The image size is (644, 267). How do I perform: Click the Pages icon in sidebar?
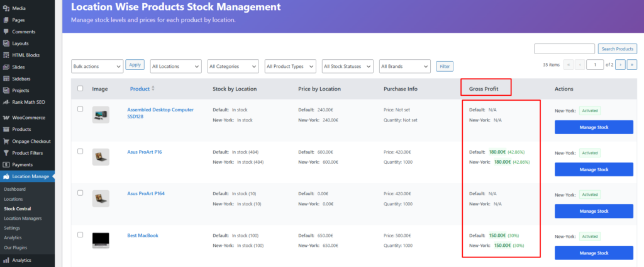(x=6, y=20)
